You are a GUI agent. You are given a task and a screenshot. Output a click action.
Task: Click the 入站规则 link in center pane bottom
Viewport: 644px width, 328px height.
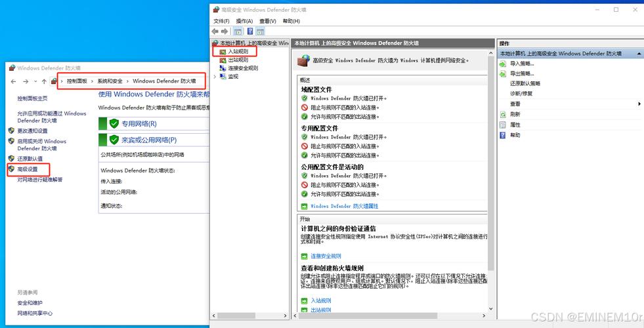[x=321, y=300]
